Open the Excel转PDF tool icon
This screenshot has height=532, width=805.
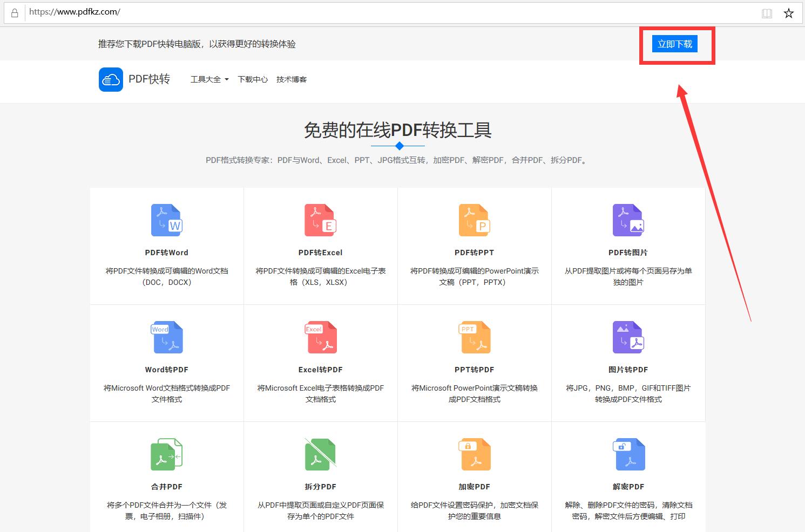320,337
